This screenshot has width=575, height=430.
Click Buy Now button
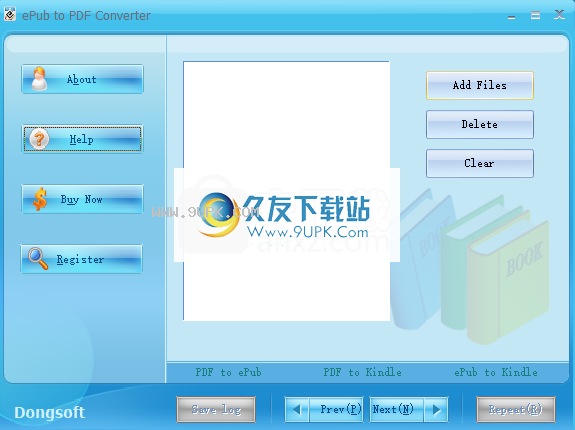click(x=82, y=199)
